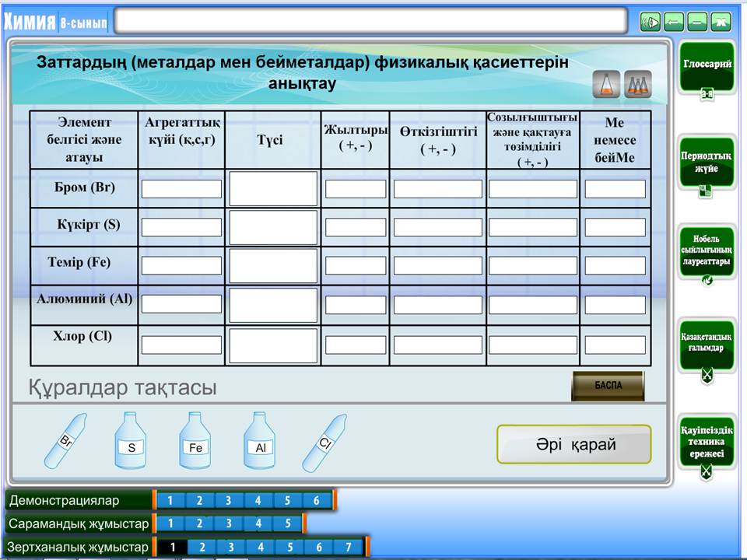Open Зертханалық жұмыстар item 4
Screen dimensions: 747x560
261,547
